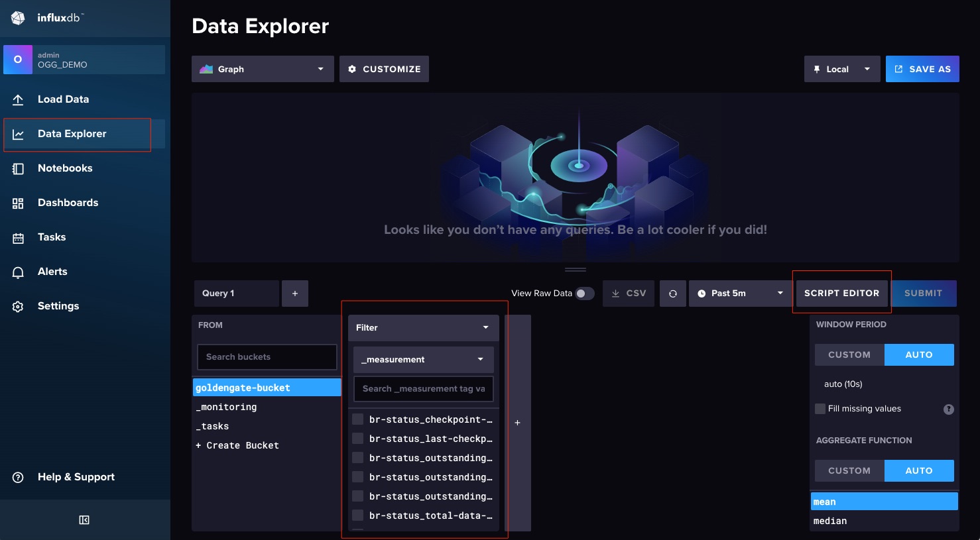Collapse the sidebar navigation
The height and width of the screenshot is (540, 980).
84,520
